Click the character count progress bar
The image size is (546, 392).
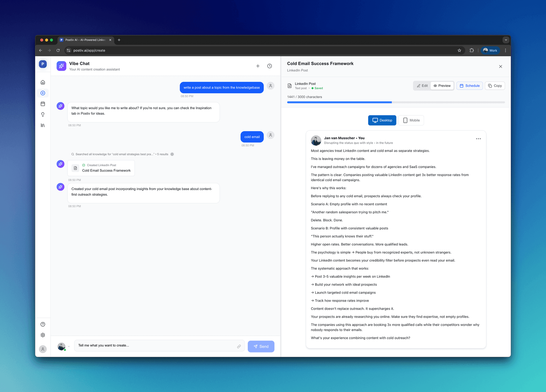[396, 102]
